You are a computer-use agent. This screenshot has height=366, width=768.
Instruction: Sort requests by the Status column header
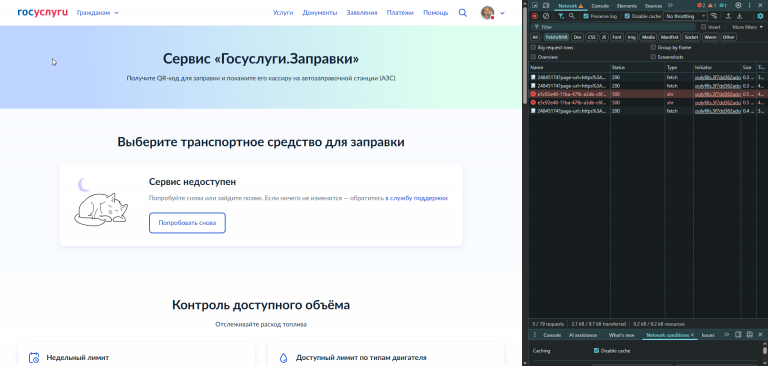click(x=637, y=67)
